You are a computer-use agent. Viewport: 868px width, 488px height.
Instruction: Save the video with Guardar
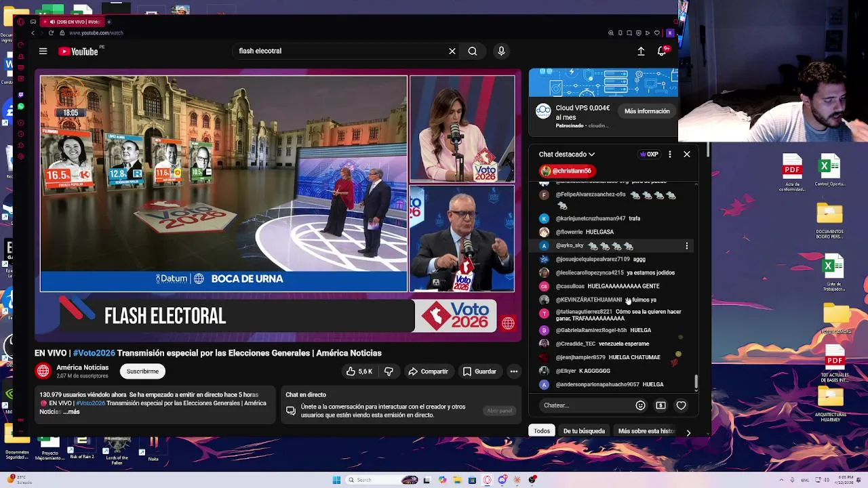[479, 371]
